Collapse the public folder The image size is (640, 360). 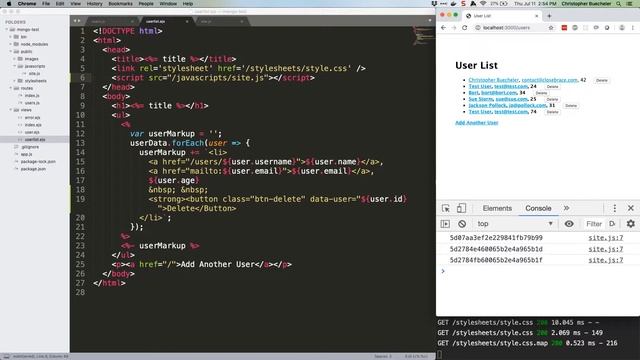(11, 51)
